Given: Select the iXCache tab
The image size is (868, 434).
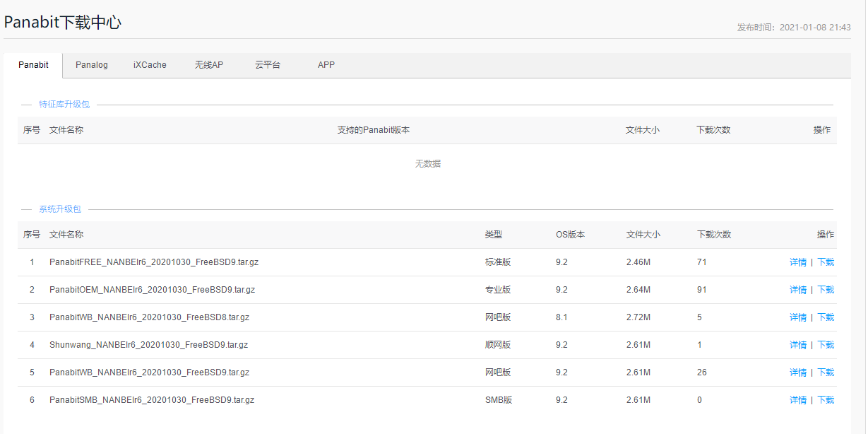Looking at the screenshot, I should pos(150,65).
